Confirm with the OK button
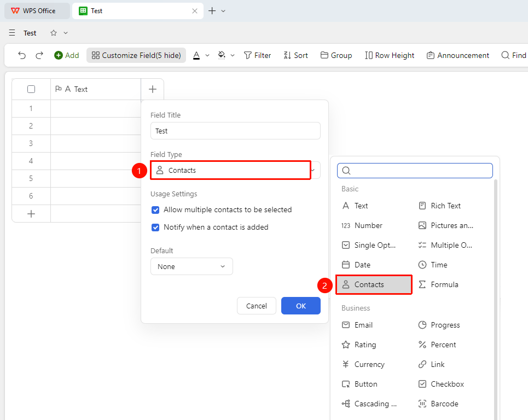The width and height of the screenshot is (528, 420). coord(301,306)
